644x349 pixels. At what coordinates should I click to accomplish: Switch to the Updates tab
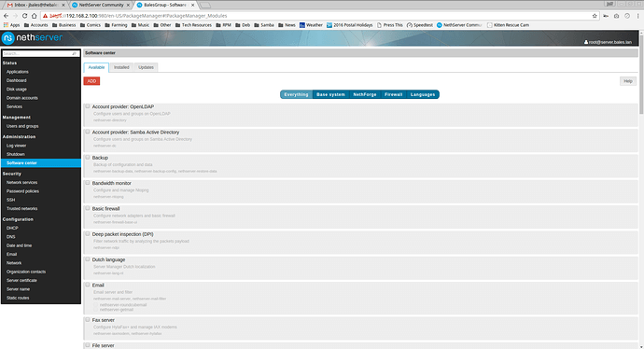pyautogui.click(x=146, y=67)
